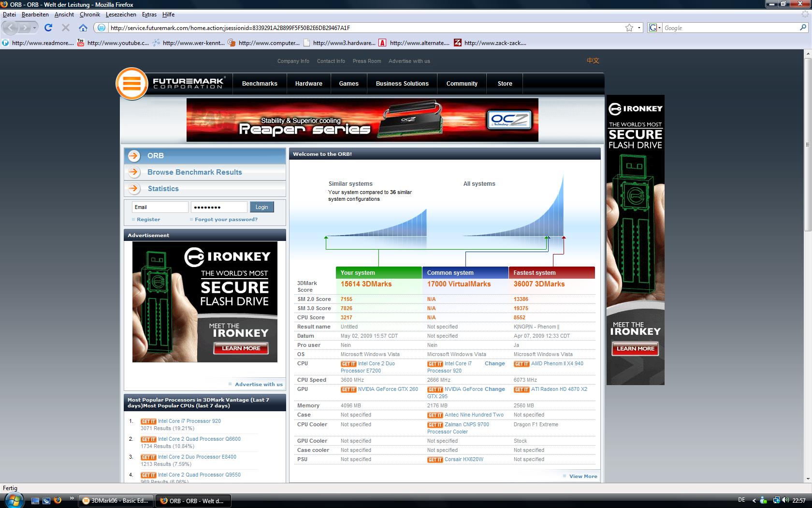
Task: Click Forgot your password link
Action: pos(226,219)
